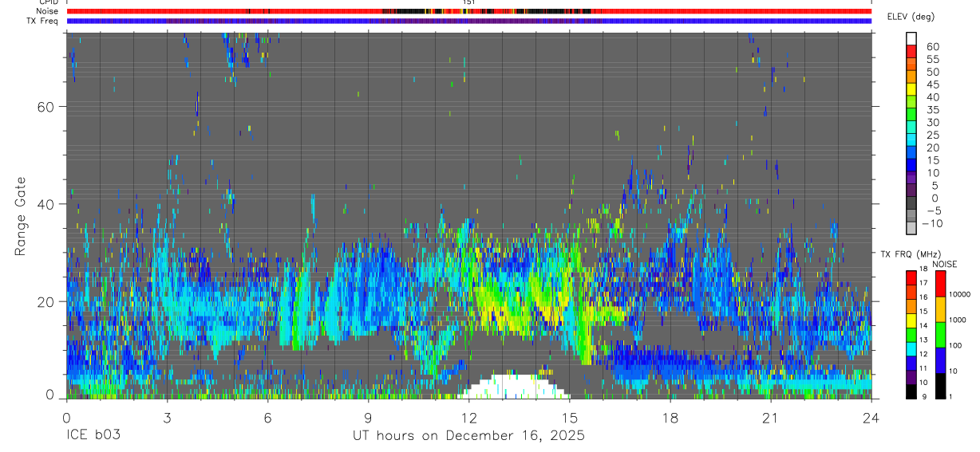Click the '100' label on NOISE legend
The height and width of the screenshot is (452, 980).
954,345
